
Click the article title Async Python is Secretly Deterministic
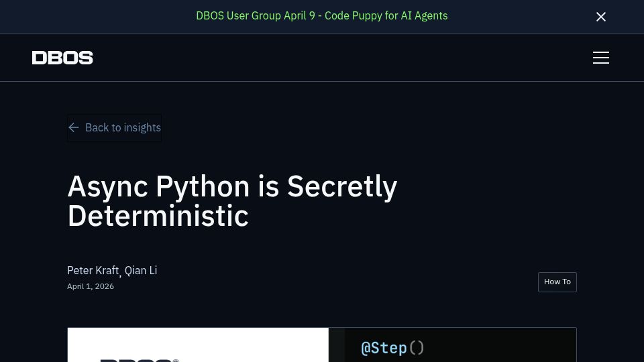coord(232,200)
